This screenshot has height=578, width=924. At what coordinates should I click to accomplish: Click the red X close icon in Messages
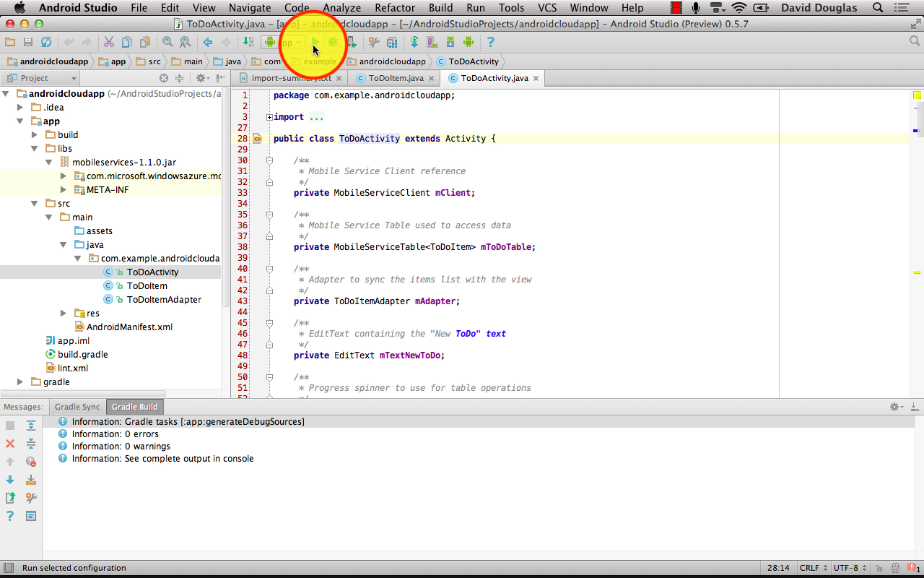pyautogui.click(x=10, y=443)
